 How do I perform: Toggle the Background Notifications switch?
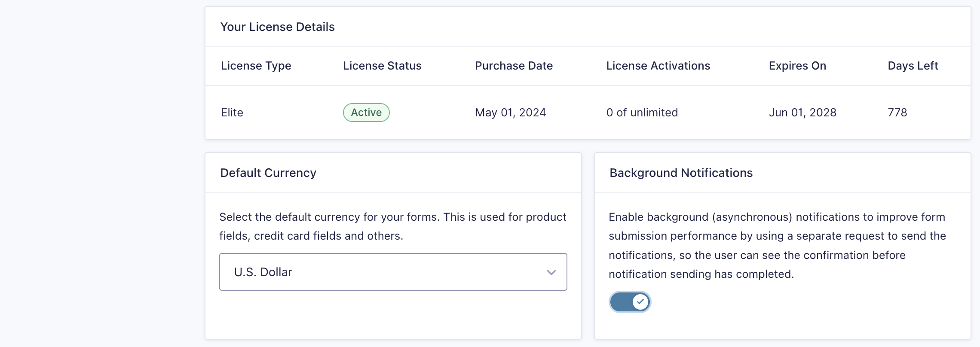point(630,302)
